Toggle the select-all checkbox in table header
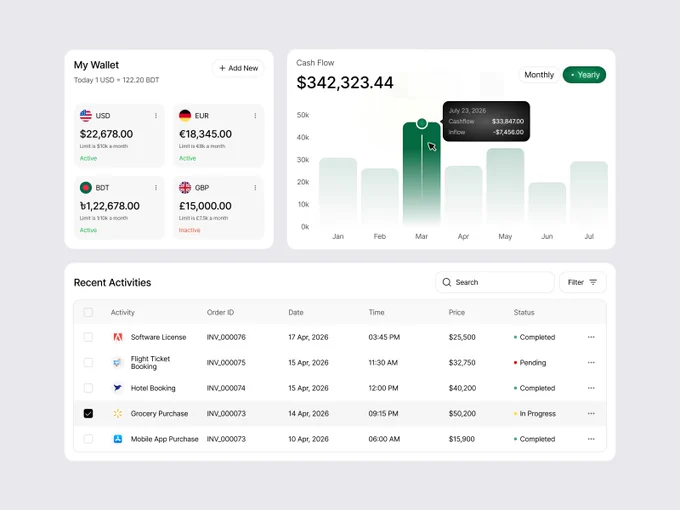680x510 pixels. (x=88, y=312)
